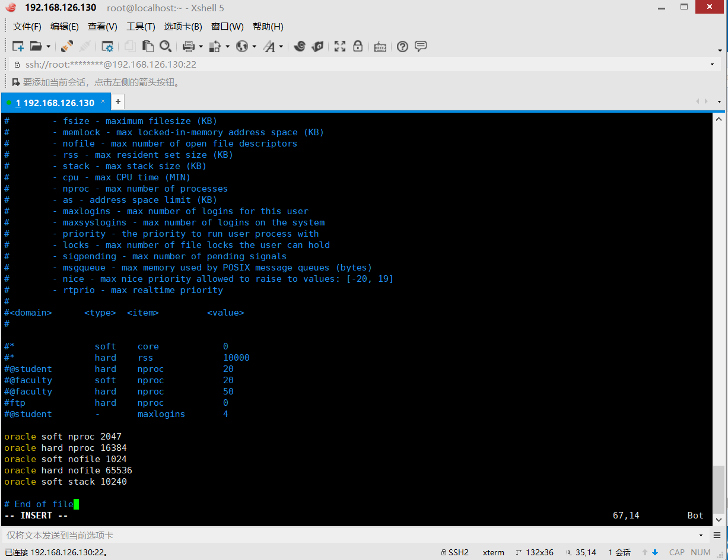This screenshot has width=728, height=560.
Task: Click the 'oracle soft stack 10240' line
Action: (65, 482)
